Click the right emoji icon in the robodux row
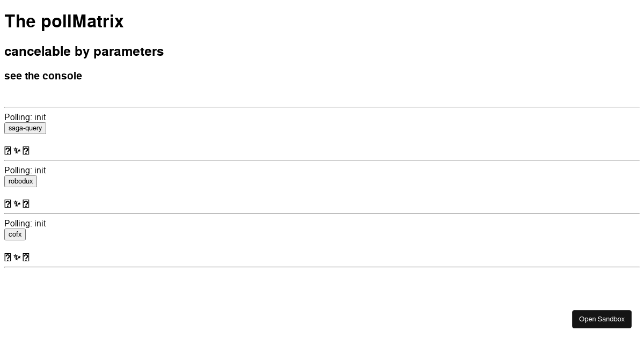This screenshot has width=644, height=338. coord(26,204)
